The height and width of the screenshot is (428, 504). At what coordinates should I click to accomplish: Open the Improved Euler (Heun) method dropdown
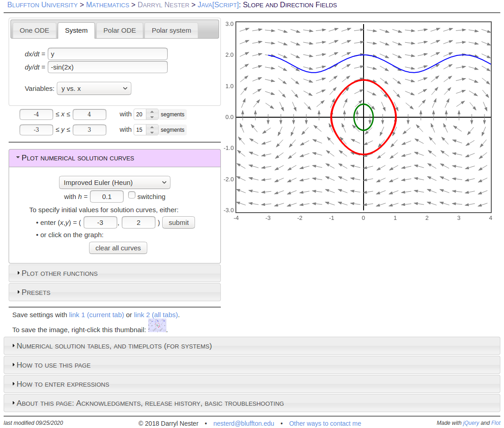tap(114, 182)
